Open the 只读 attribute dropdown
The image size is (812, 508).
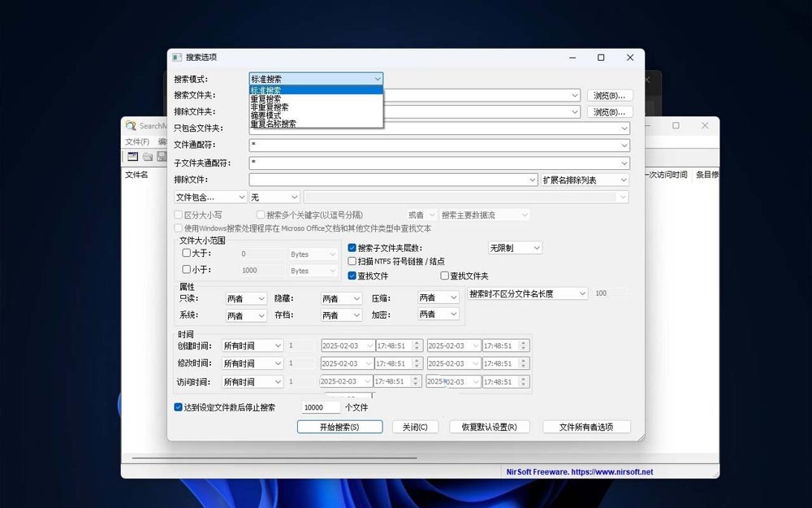click(x=246, y=298)
